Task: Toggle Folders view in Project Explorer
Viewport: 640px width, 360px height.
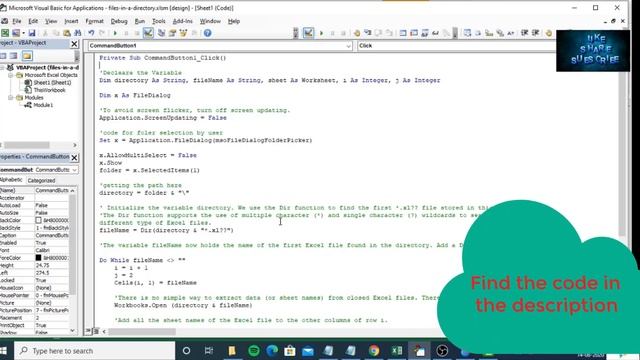Action: [27, 56]
